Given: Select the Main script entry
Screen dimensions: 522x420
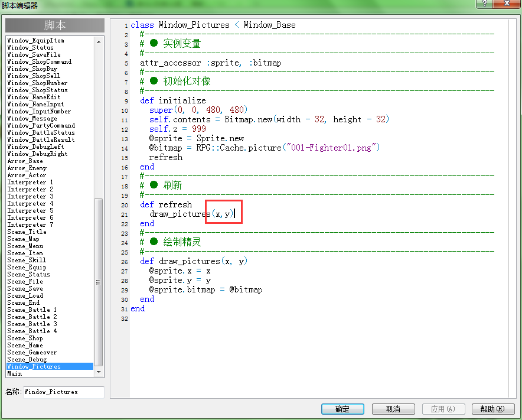Looking at the screenshot, I should (15, 373).
